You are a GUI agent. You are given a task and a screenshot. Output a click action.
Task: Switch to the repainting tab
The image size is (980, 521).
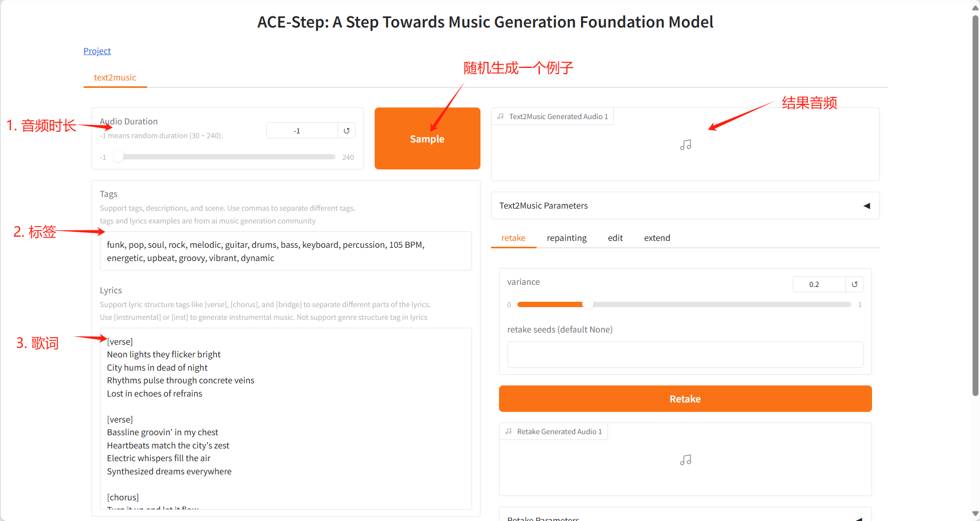pos(566,238)
